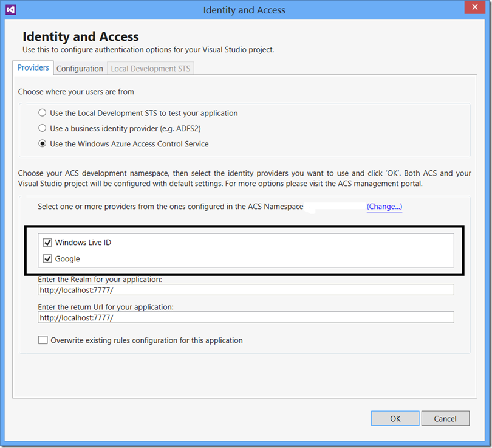Viewport: 492px width, 448px height.
Task: Click the 'Choose your ACS development namespace' paragraph
Action: click(245, 178)
